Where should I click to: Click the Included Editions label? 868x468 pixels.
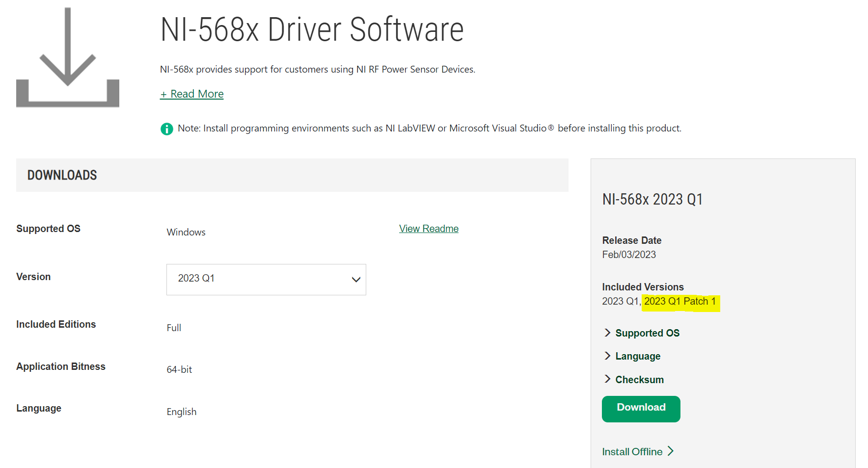pos(56,324)
